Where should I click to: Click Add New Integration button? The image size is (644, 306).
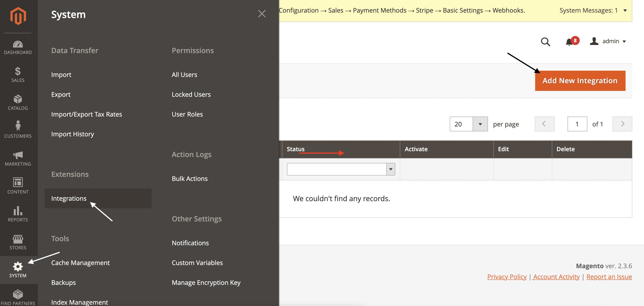(x=580, y=81)
